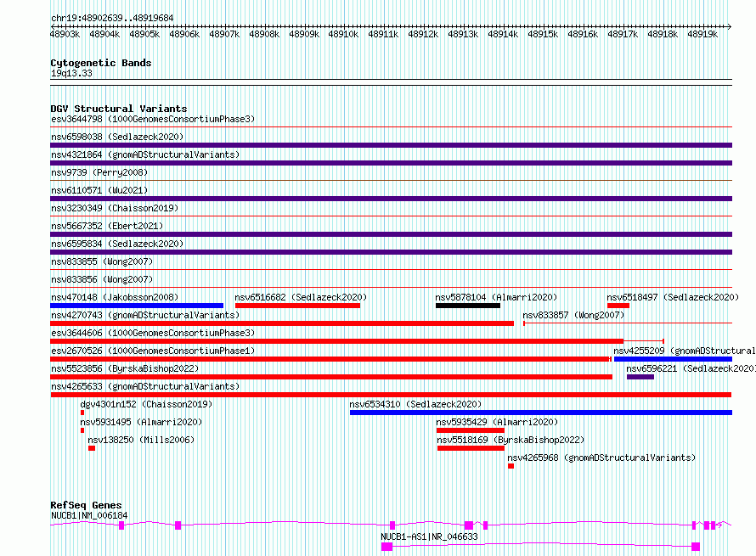Click the small red bar of nsv4265968

511,466
